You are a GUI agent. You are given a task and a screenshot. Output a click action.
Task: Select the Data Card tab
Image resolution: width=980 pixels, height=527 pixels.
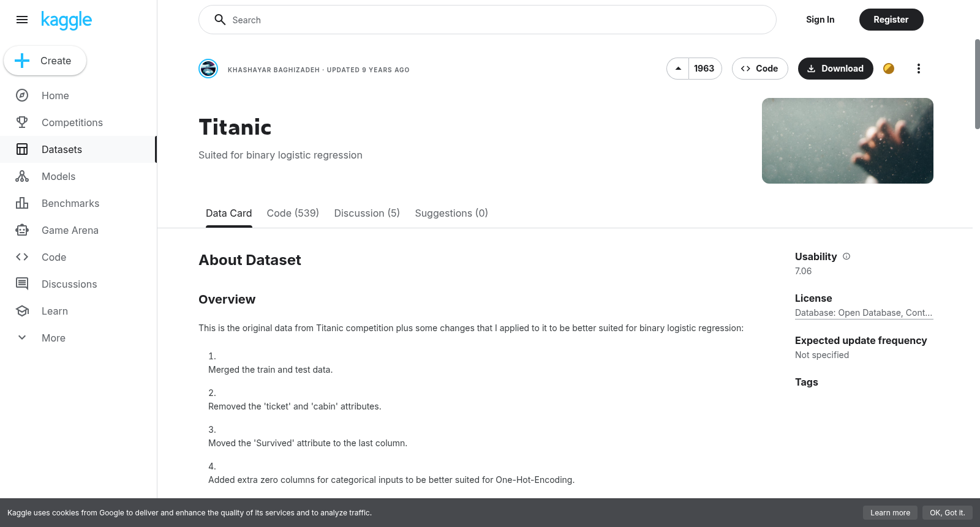pyautogui.click(x=228, y=213)
